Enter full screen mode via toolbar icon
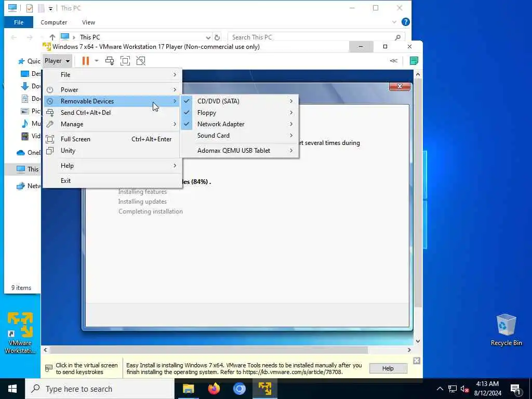 coord(125,61)
